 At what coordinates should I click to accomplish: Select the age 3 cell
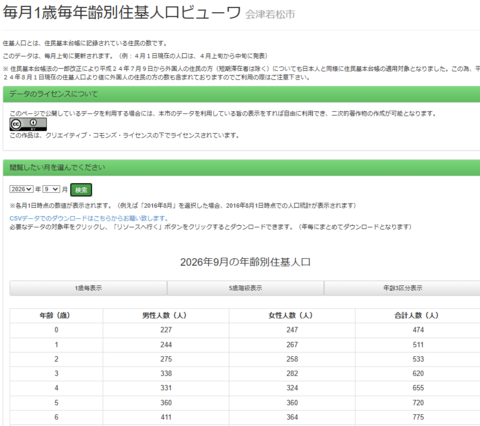[x=56, y=373]
